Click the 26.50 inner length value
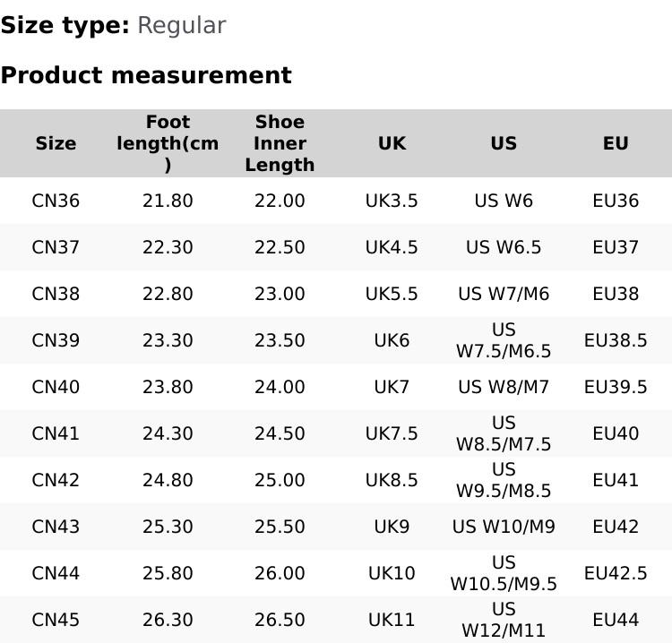672x643 pixels. pos(280,620)
